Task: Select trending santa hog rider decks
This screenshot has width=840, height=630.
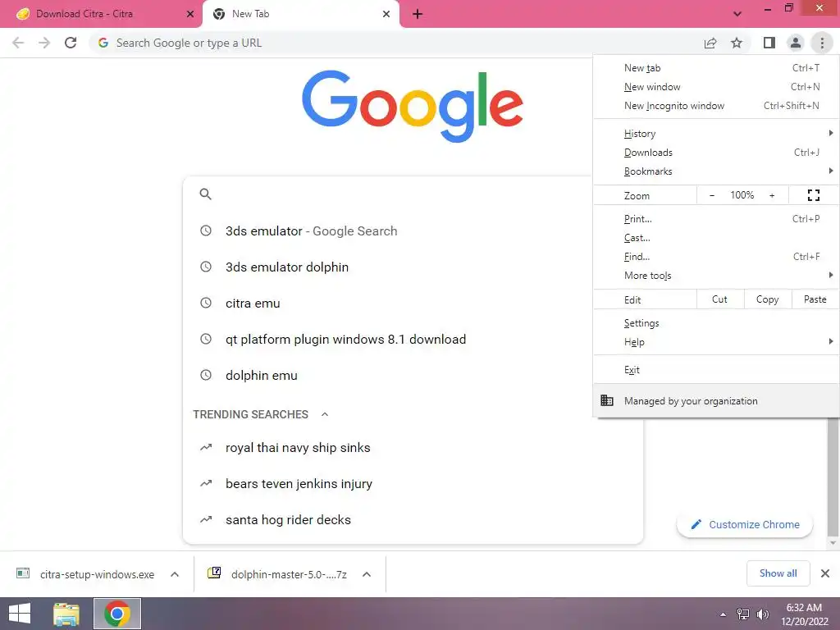Action: 413,519
